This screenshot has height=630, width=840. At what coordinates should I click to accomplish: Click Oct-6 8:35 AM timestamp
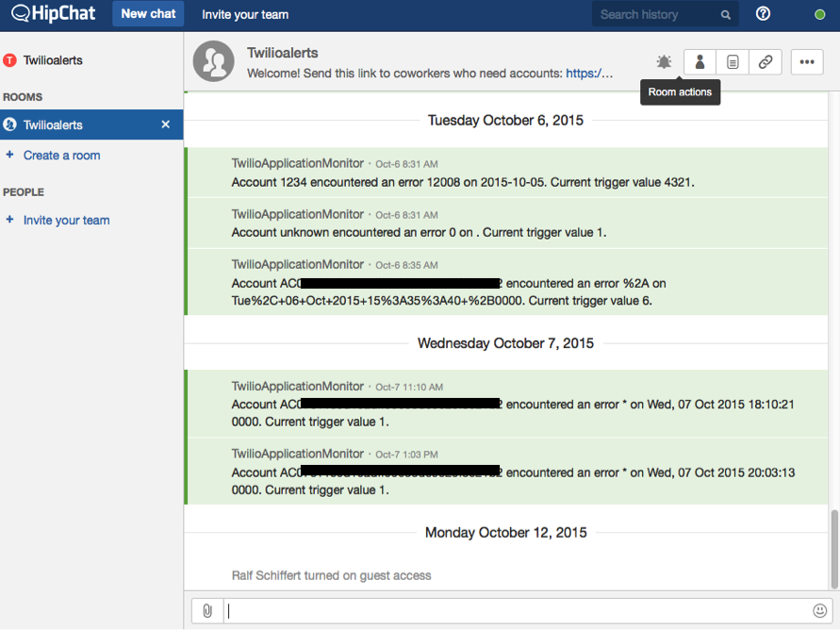(406, 265)
